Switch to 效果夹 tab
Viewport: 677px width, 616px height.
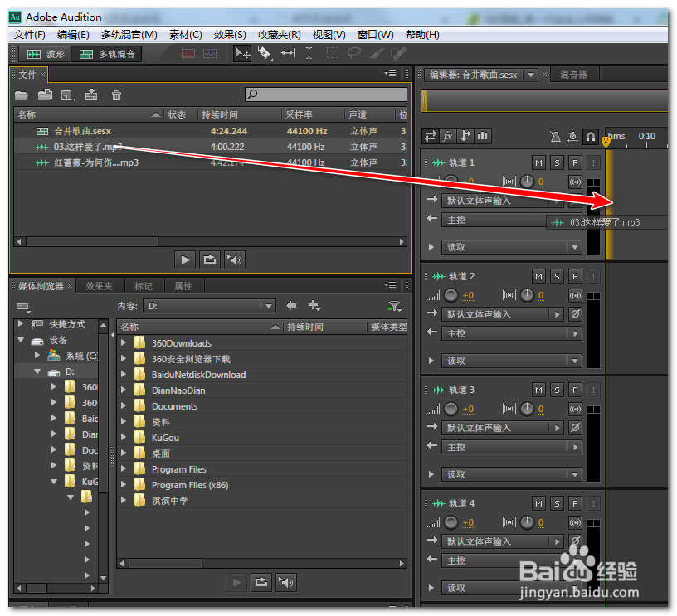tap(99, 286)
